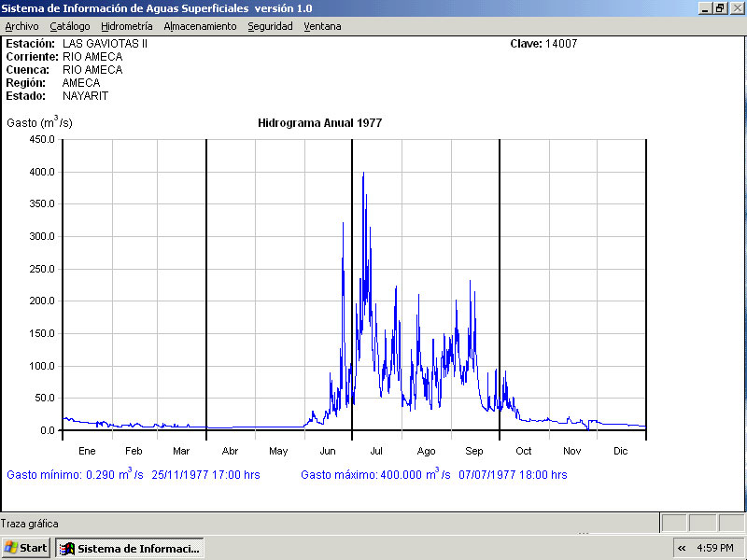Screen dimensions: 747x560
Task: Click the 400 m³/s peak of the hydrograph
Action: [x=363, y=174]
